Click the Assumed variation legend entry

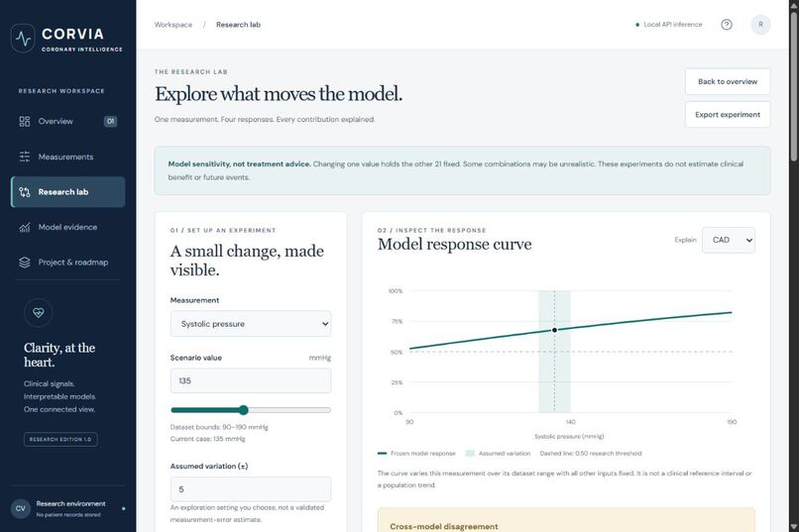(x=498, y=453)
